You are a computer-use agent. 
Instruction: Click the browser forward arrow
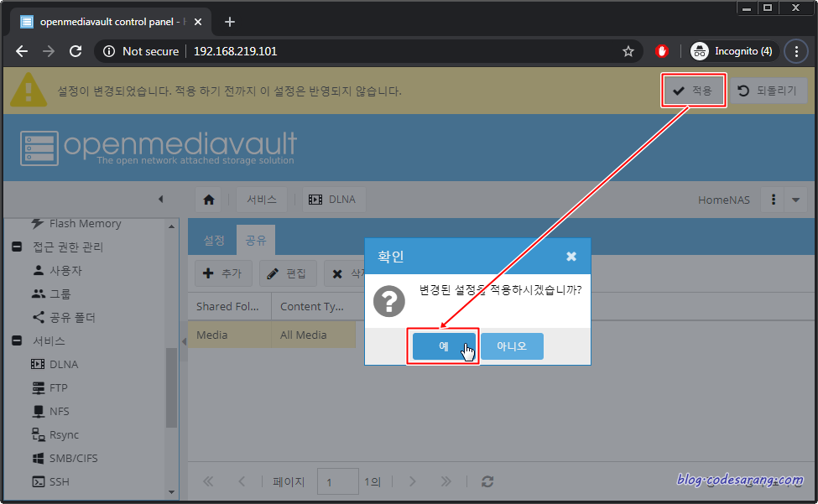(x=49, y=51)
